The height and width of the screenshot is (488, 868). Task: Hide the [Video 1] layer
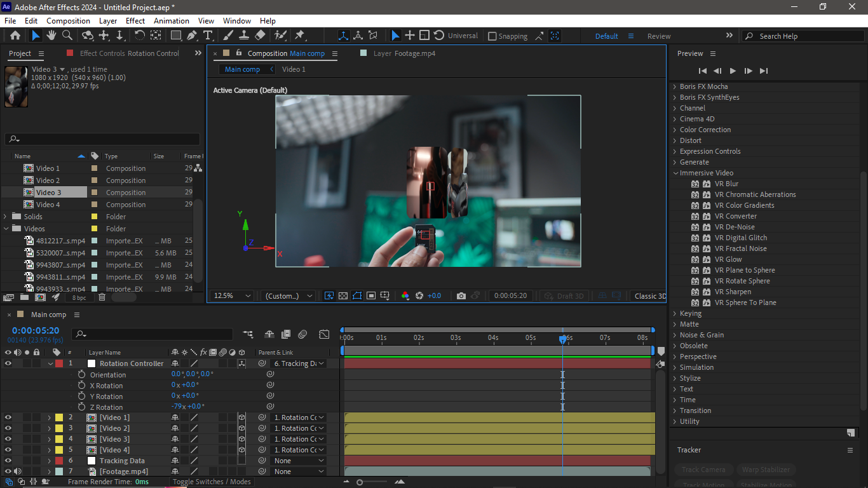pos(8,417)
